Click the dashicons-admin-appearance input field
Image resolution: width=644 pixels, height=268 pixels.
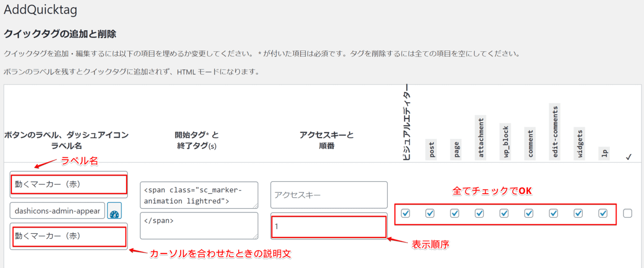[57, 211]
